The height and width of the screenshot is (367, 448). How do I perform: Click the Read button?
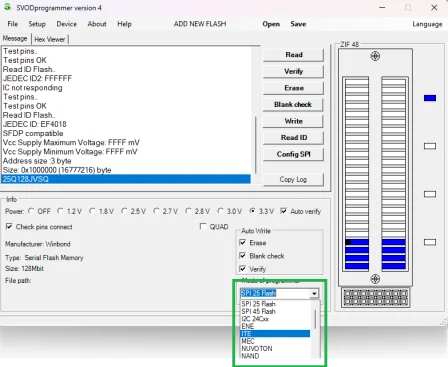293,55
